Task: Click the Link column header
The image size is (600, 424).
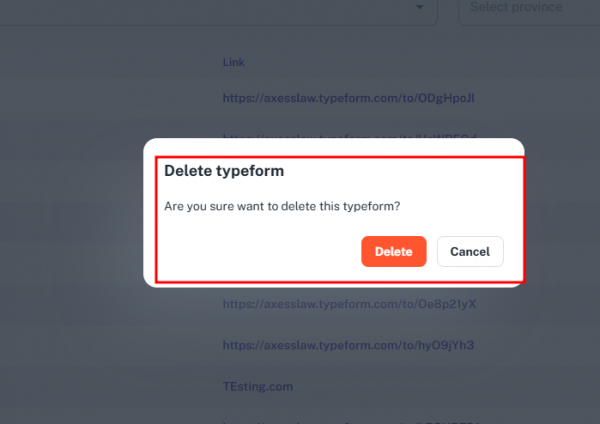Action: click(x=234, y=62)
